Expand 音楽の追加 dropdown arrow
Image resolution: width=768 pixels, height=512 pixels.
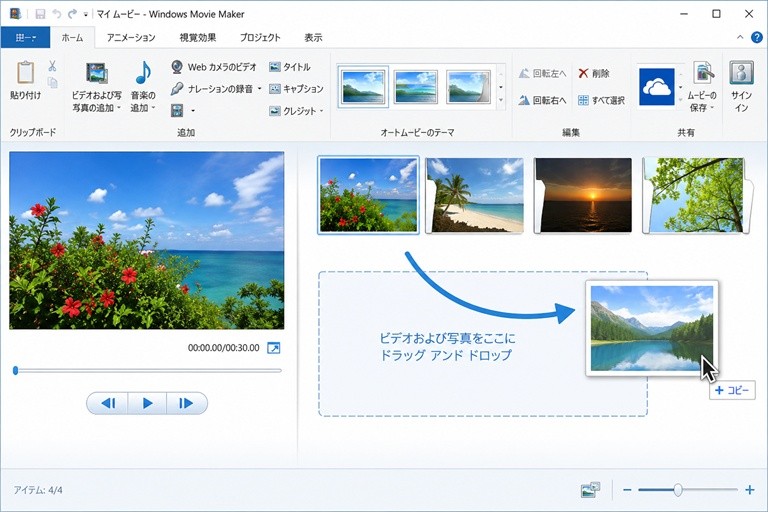[153, 108]
